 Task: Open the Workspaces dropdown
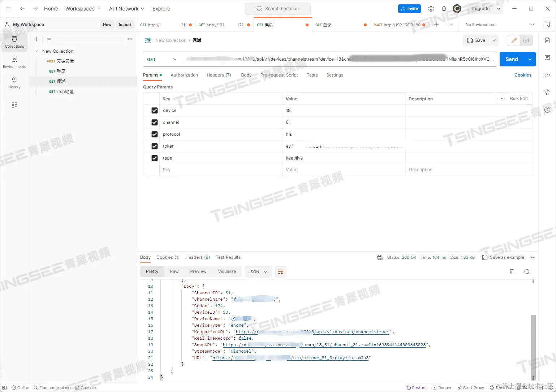click(83, 9)
